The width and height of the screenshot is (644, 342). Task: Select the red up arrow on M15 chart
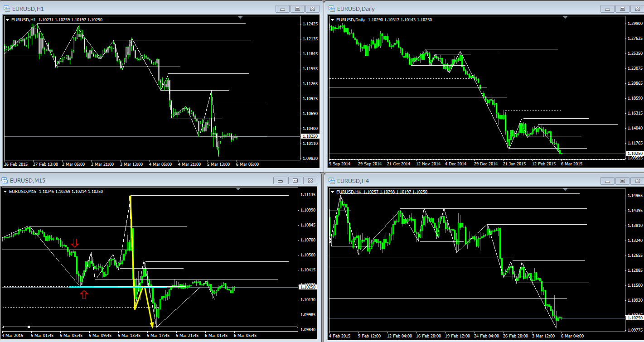coord(84,295)
